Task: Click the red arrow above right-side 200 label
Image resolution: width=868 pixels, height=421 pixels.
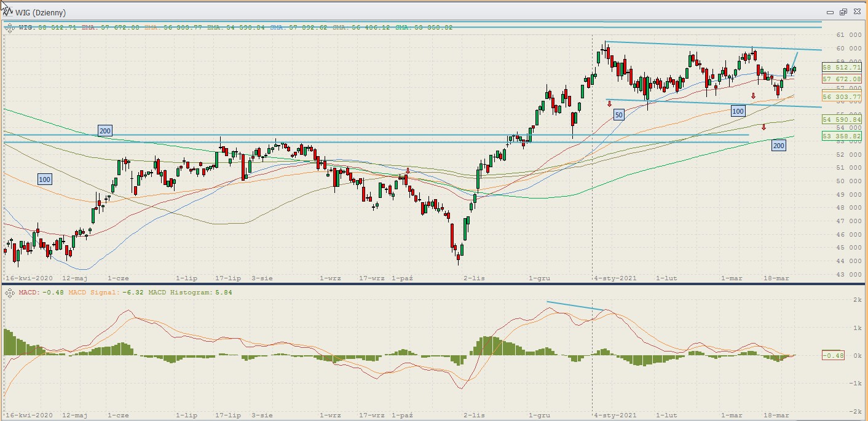Action: coord(763,127)
